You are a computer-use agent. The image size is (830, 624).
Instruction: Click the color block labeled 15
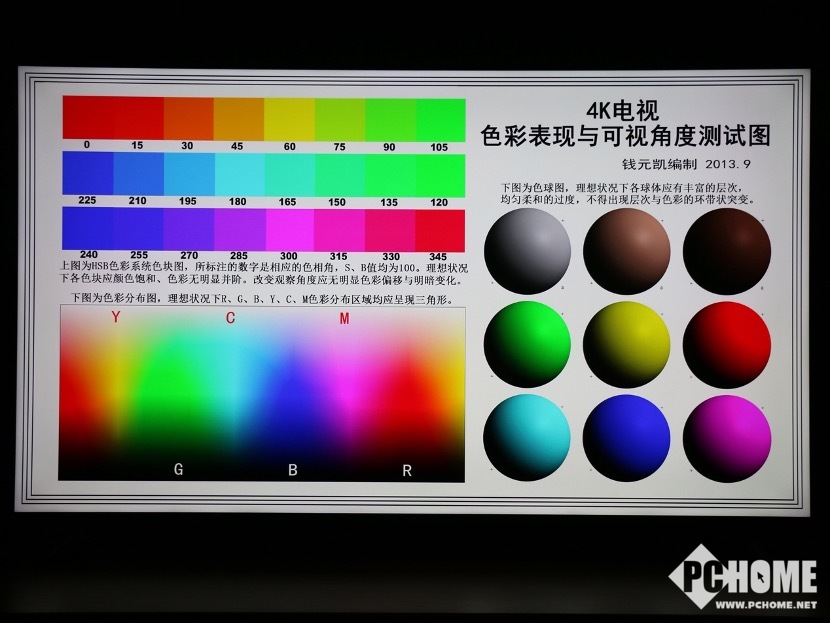[139, 118]
